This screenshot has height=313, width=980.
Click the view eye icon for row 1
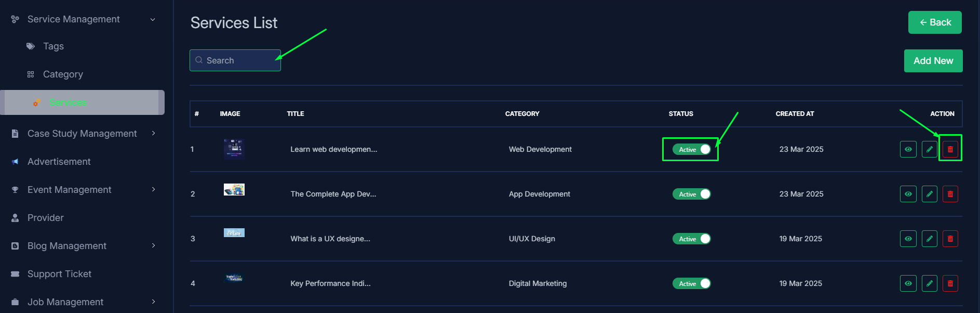908,149
